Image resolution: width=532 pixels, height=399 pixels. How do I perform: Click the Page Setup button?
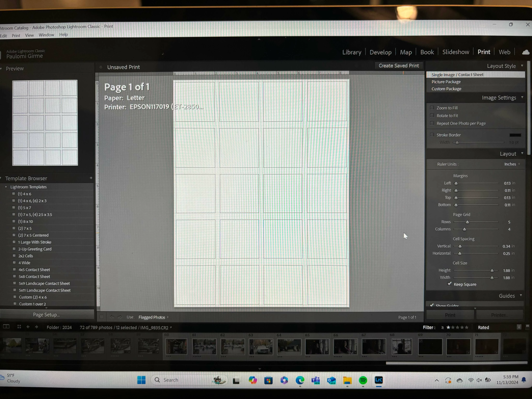(46, 315)
